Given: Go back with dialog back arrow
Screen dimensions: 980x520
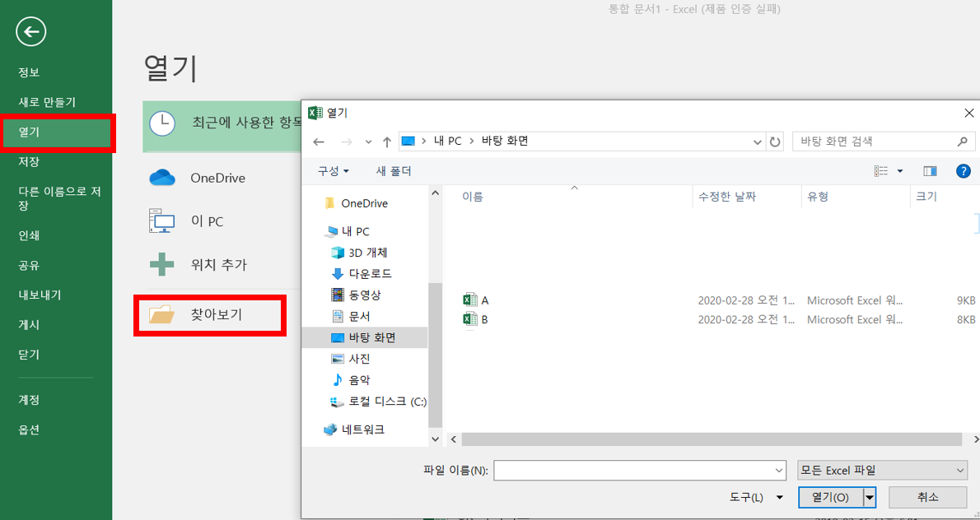Looking at the screenshot, I should (319, 142).
